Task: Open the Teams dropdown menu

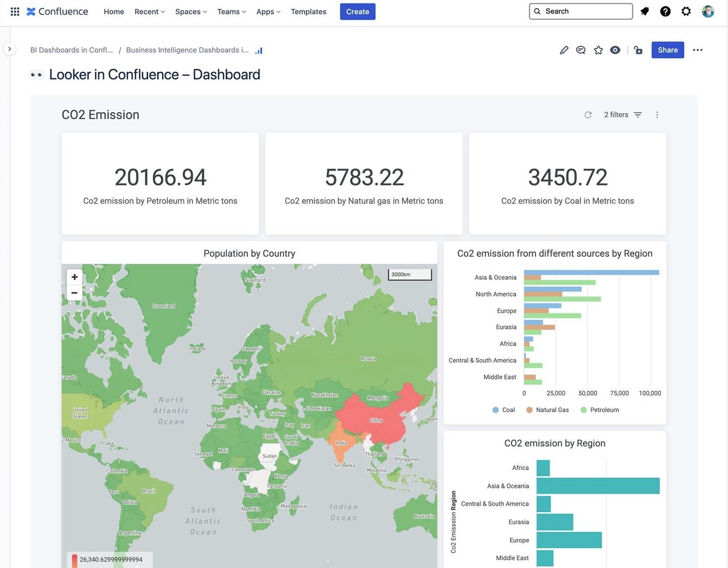Action: point(232,12)
